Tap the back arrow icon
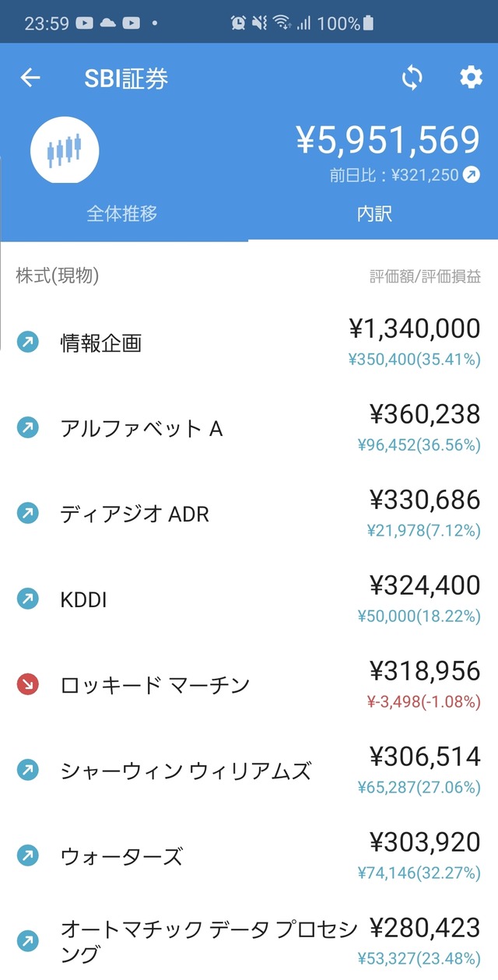The image size is (498, 980). click(x=30, y=78)
